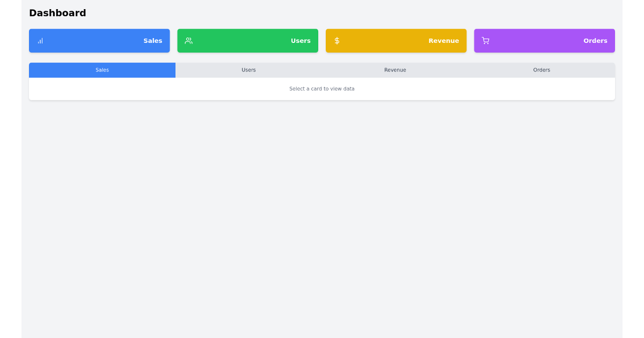Click the Orders label on the purple card
The image size is (644, 338).
tap(596, 40)
